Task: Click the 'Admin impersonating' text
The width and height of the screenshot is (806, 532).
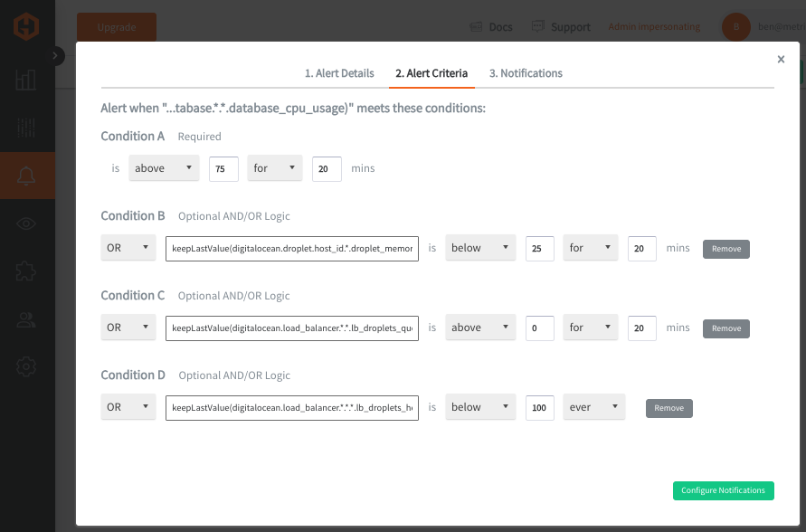Action: pos(654,26)
